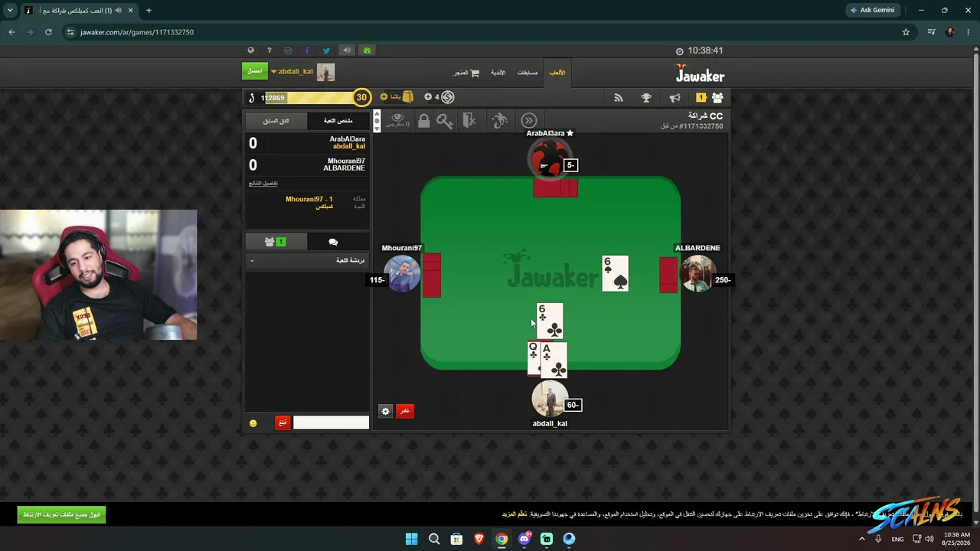
Task: Open Discord from the taskbar
Action: (x=524, y=539)
